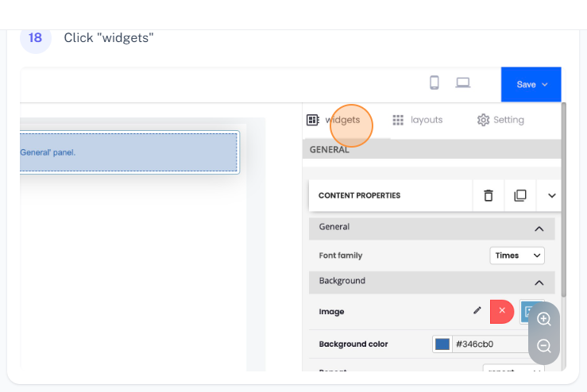
Task: Pick the background color swatch
Action: 442,344
